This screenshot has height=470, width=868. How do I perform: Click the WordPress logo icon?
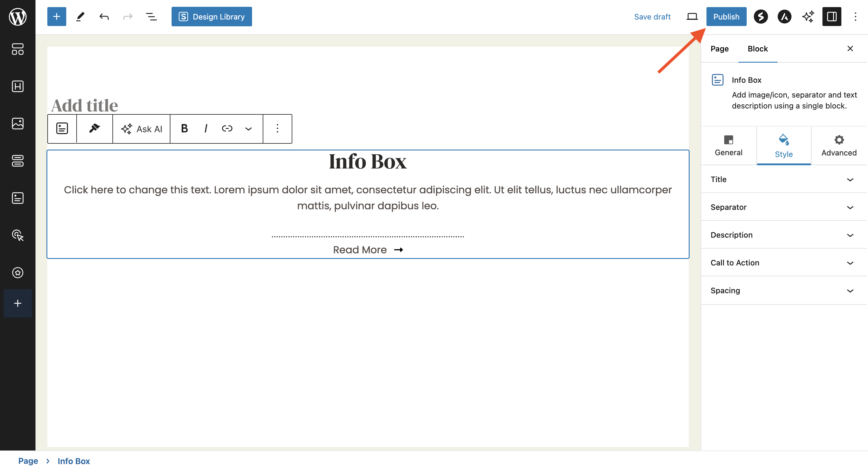pos(17,17)
